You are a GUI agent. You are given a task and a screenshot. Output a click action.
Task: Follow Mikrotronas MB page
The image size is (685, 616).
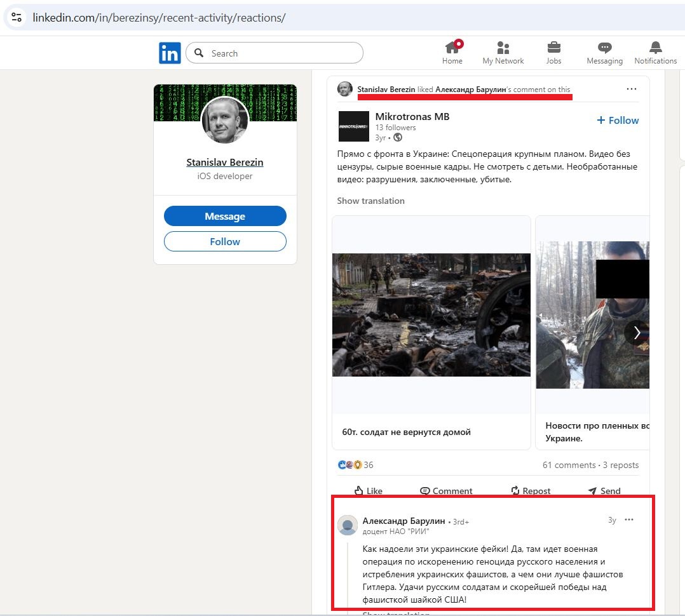coord(618,120)
